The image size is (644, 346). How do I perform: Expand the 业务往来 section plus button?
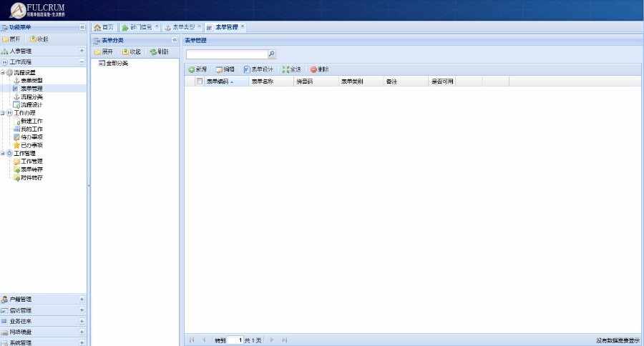point(82,321)
